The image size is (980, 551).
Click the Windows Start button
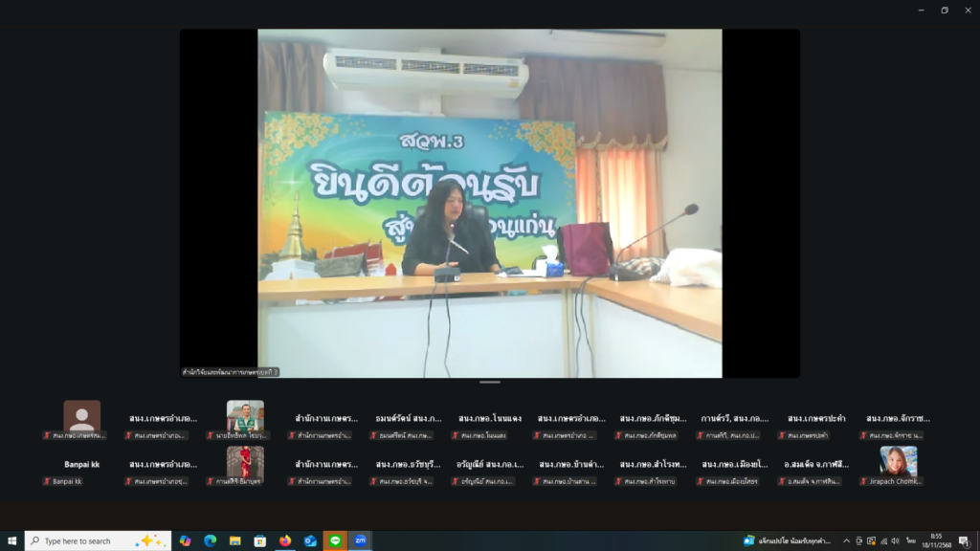11,540
